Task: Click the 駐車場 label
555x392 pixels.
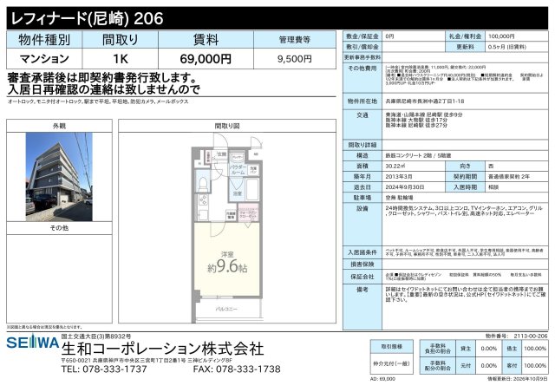Action: pos(362,198)
